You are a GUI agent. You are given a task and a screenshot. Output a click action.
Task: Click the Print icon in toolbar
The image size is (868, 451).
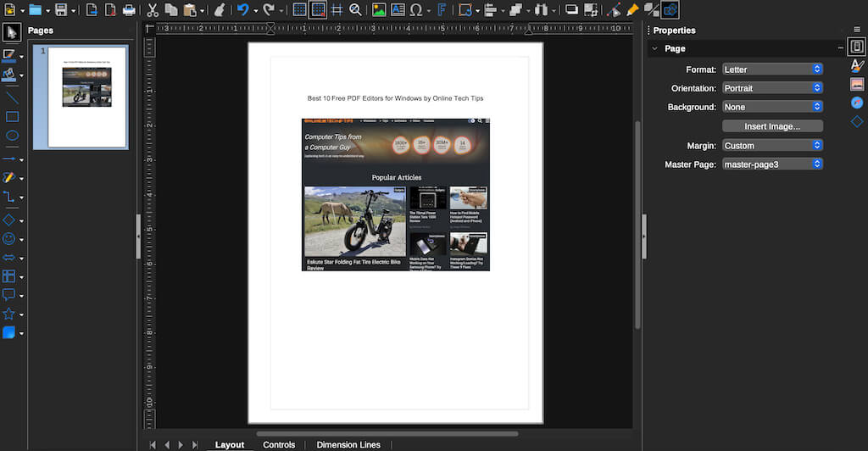click(x=129, y=10)
